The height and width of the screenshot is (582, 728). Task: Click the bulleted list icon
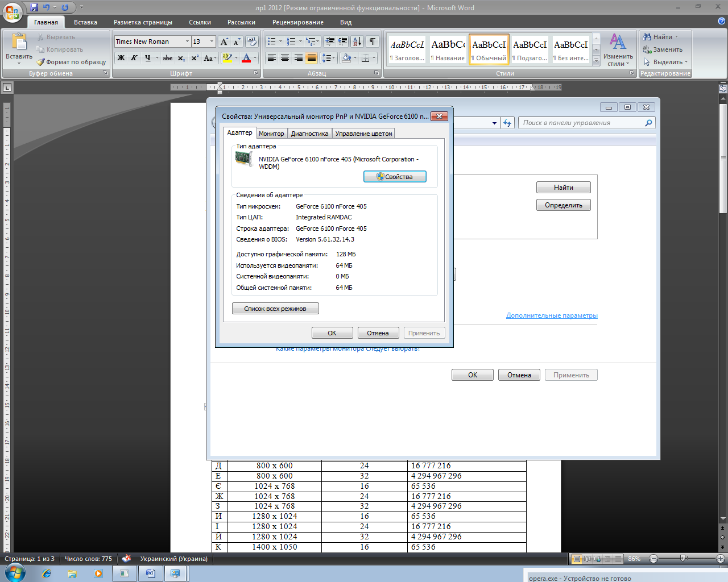[272, 41]
